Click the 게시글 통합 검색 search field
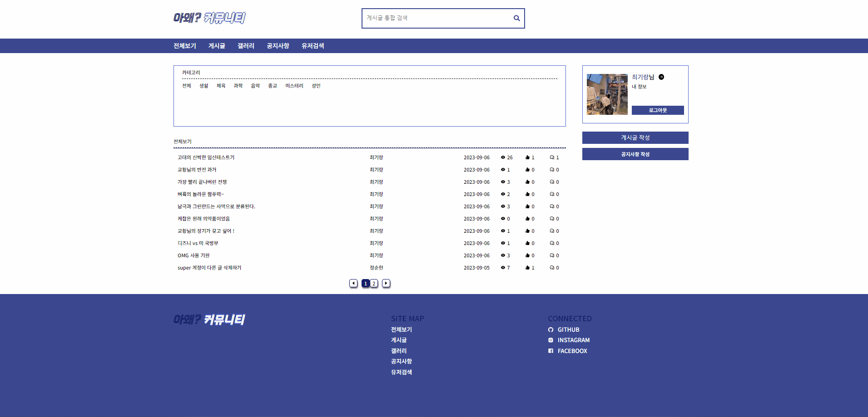Image resolution: width=868 pixels, height=417 pixels. pyautogui.click(x=436, y=18)
